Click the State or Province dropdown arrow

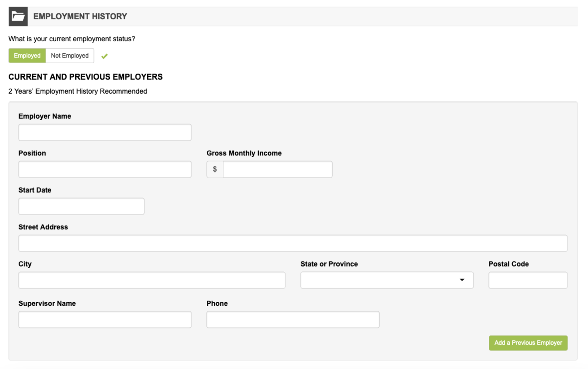coord(462,280)
